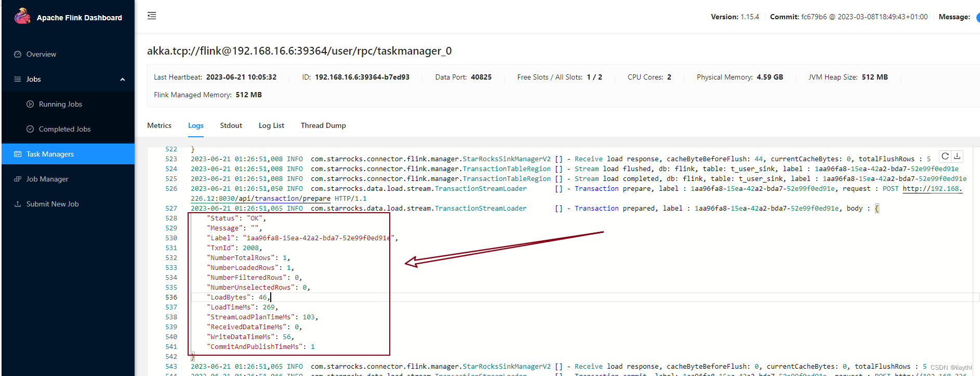980x376 pixels.
Task: Open the Thread Dump tab
Action: click(x=323, y=125)
